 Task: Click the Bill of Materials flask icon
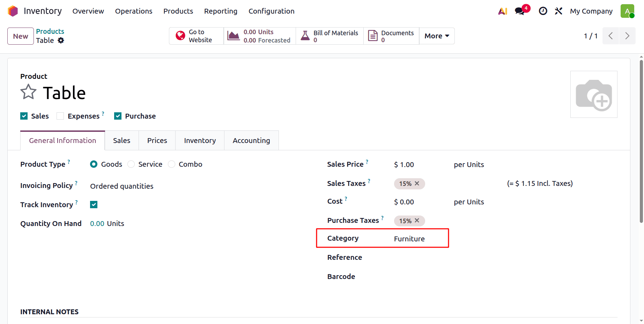305,36
